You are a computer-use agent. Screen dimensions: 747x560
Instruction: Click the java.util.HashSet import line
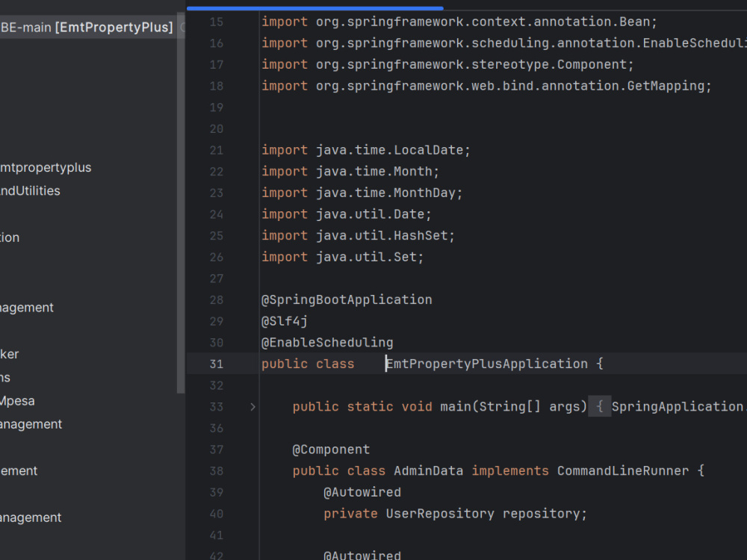coord(359,236)
